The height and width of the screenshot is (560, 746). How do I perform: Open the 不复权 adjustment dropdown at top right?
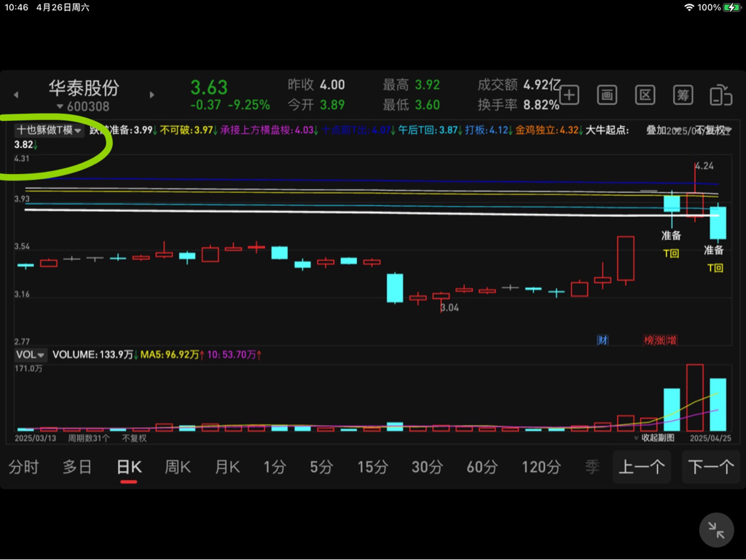coord(712,130)
